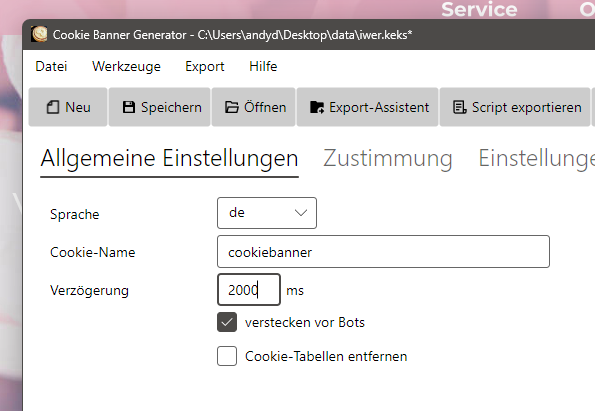Screen dimensions: 595x411
Task: Open the Datei menu
Action: [51, 66]
